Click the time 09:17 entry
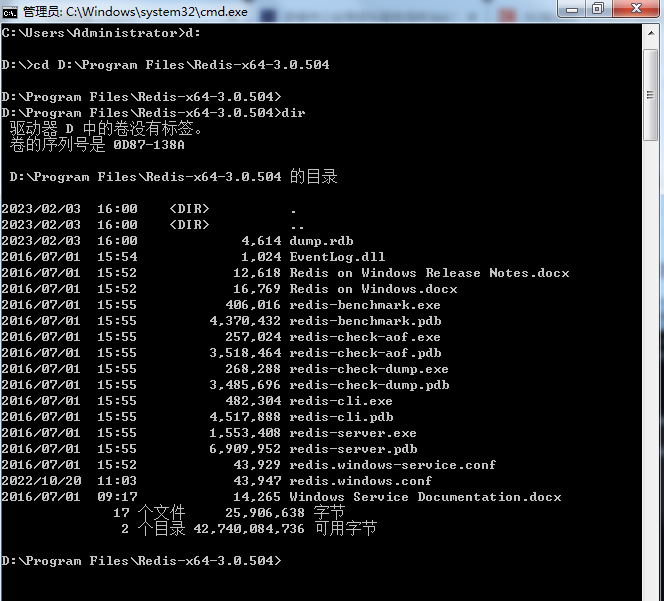 click(117, 497)
